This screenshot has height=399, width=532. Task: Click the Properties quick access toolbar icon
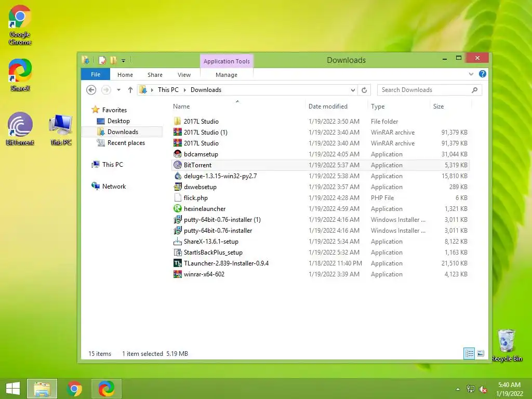point(102,60)
